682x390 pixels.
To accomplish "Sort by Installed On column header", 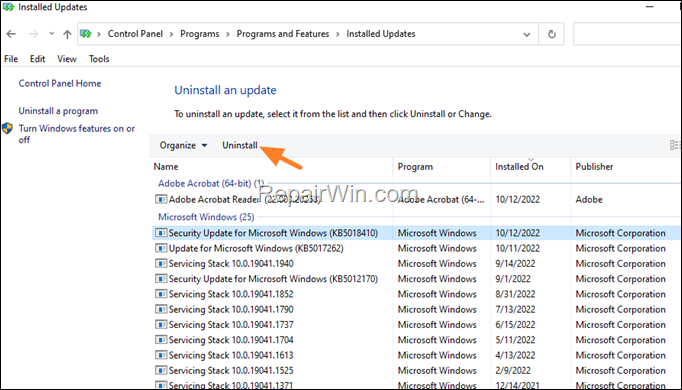I will (x=519, y=167).
